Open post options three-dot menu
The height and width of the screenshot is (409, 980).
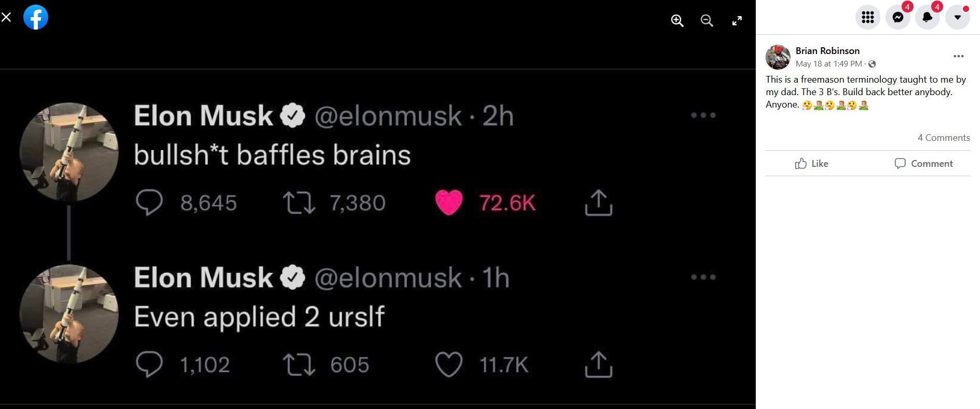958,56
